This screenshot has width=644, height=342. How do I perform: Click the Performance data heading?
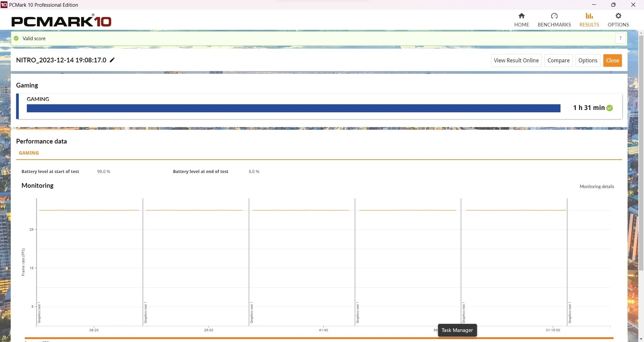[42, 141]
